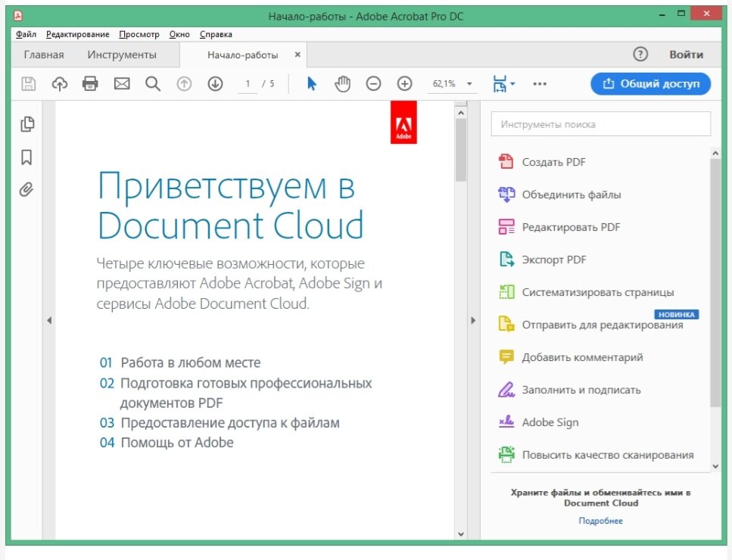732x560 pixels.
Task: Click the Добавить комментарий icon
Action: point(506,357)
